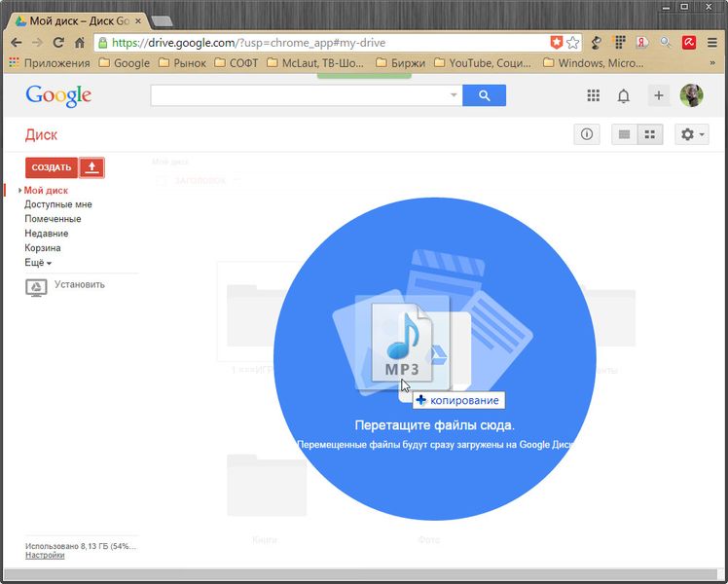Show details with info icon button
This screenshot has height=584, width=728.
click(587, 134)
